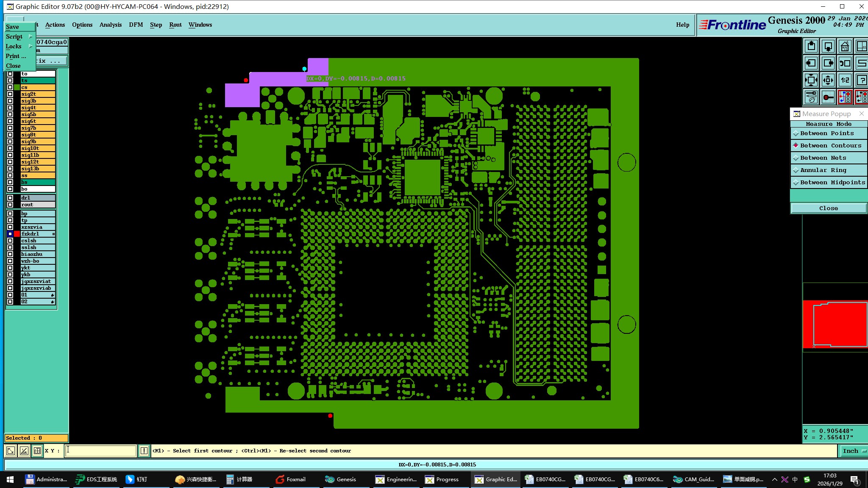Expand the Locks submenu arrow

[31, 46]
